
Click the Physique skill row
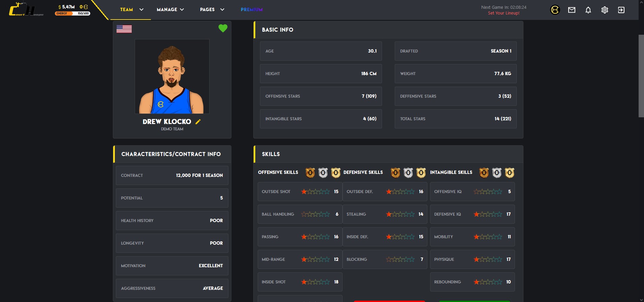pos(473,259)
